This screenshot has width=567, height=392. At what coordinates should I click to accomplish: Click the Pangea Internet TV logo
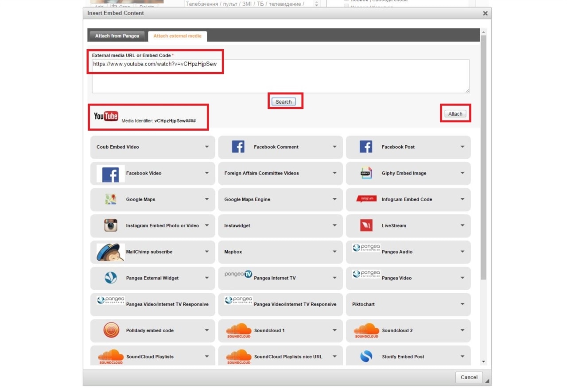tap(238, 274)
